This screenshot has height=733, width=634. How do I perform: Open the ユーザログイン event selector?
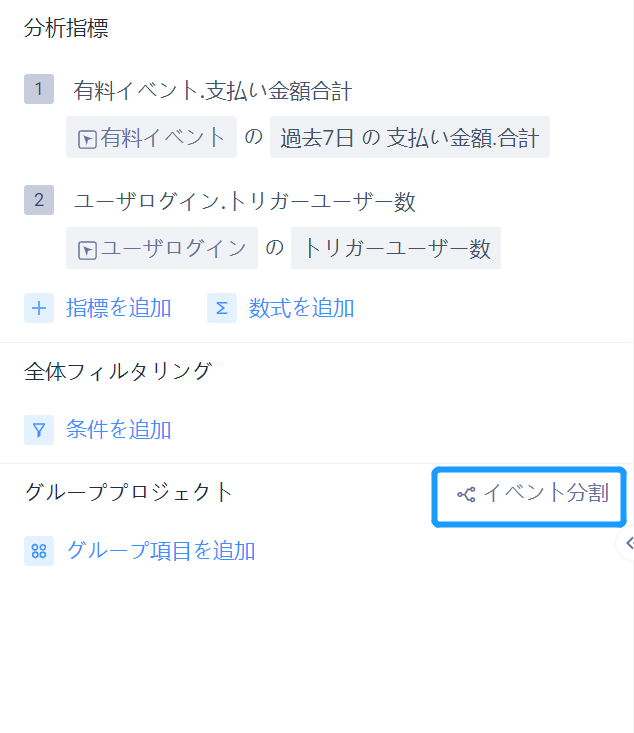(162, 248)
